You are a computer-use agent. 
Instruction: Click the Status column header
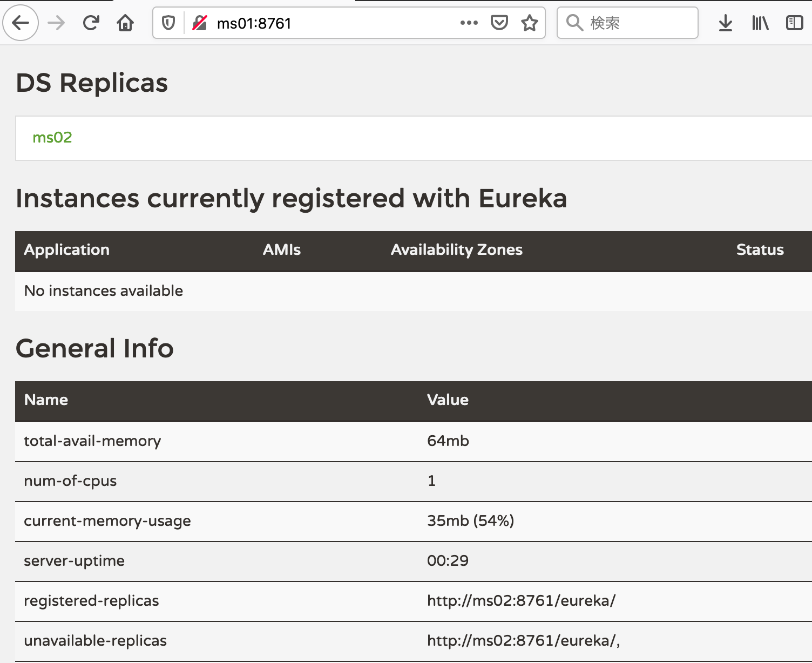coord(760,250)
